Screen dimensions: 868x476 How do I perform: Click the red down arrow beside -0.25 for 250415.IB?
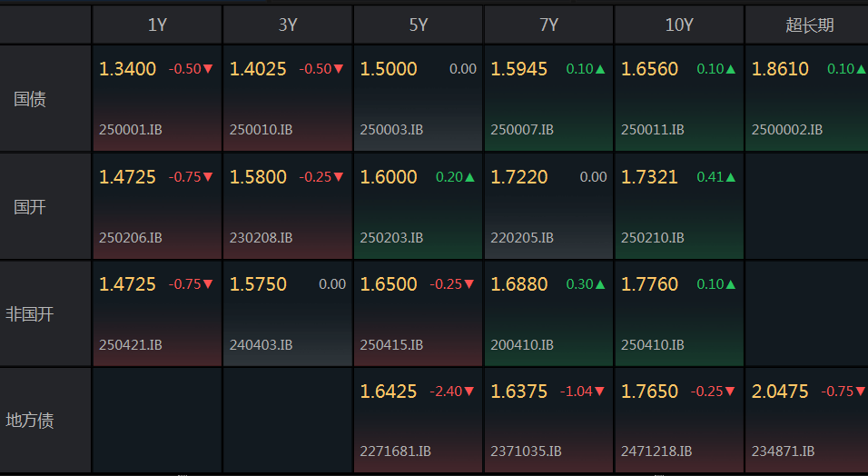469,284
